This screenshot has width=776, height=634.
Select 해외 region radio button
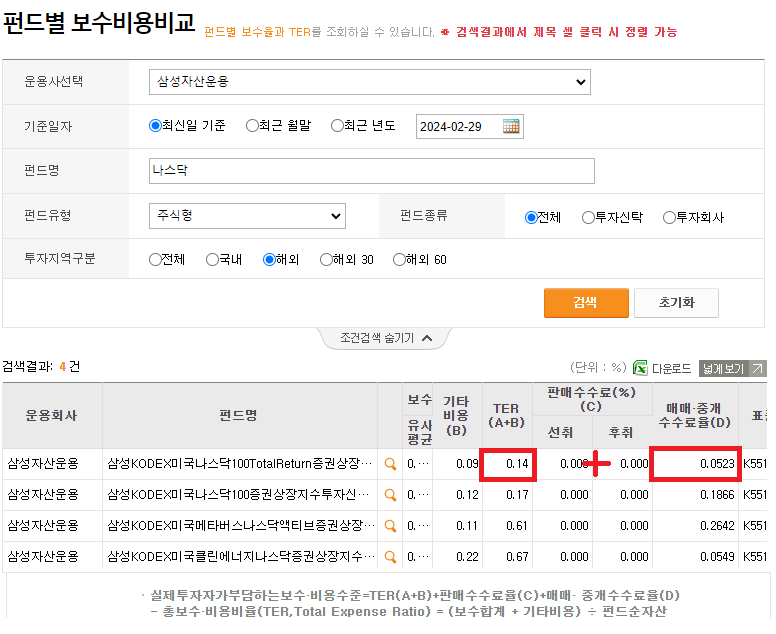tap(269, 259)
